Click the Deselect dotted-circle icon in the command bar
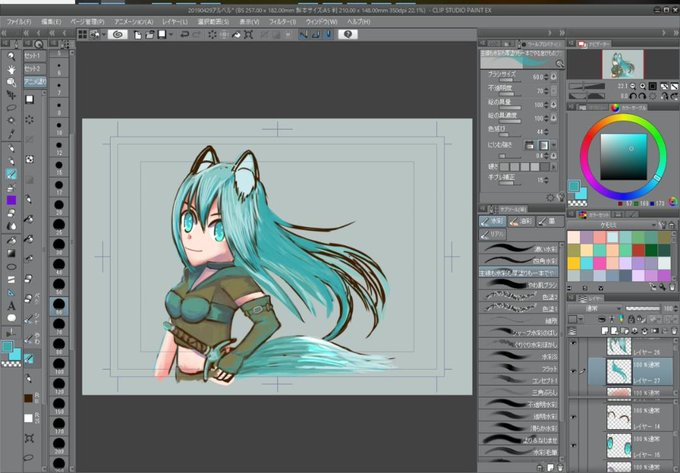This screenshot has height=473, width=680. pyautogui.click(x=212, y=35)
